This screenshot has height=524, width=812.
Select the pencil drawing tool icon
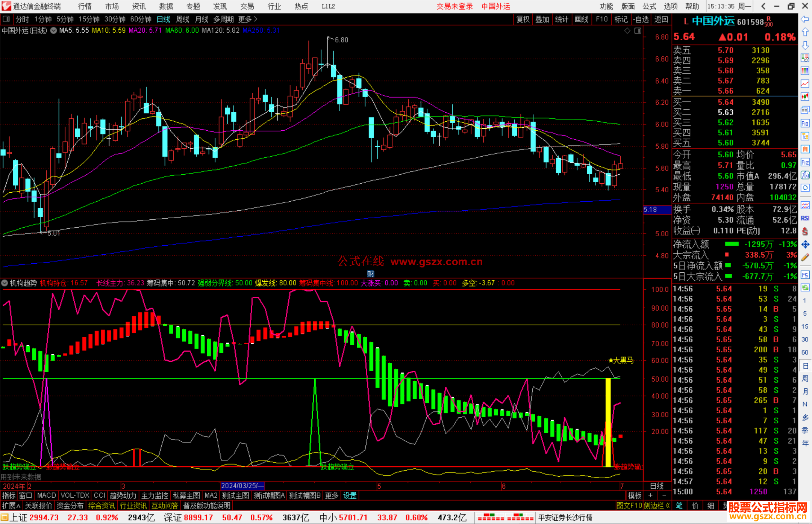point(805,257)
